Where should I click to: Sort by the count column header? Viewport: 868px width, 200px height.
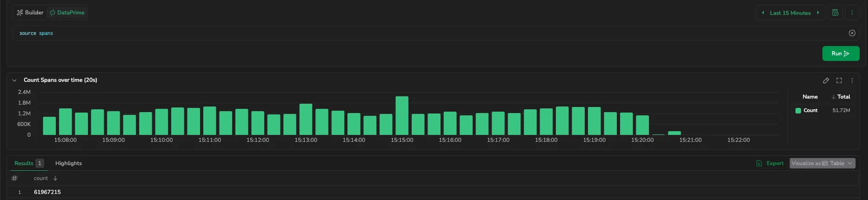[46, 178]
